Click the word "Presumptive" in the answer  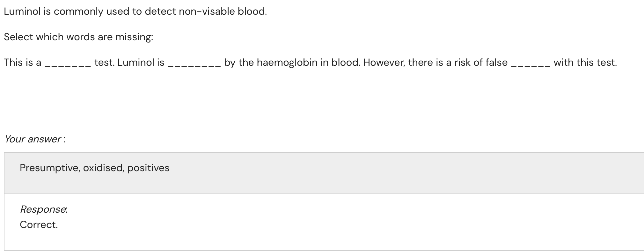50,168
